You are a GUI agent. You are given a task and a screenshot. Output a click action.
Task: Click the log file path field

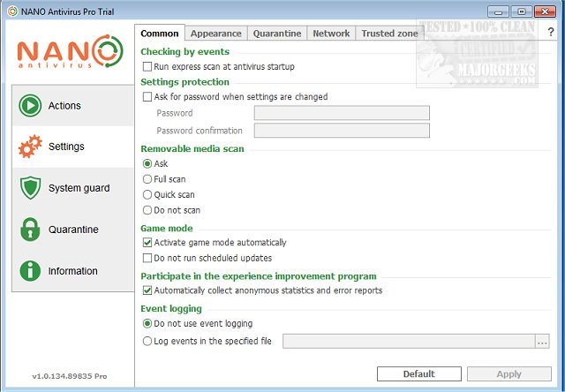pos(409,341)
